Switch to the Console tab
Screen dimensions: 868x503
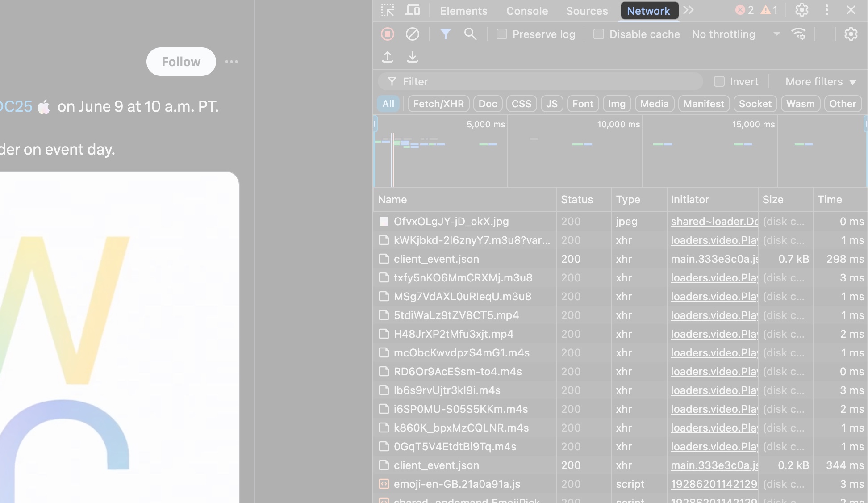click(527, 11)
